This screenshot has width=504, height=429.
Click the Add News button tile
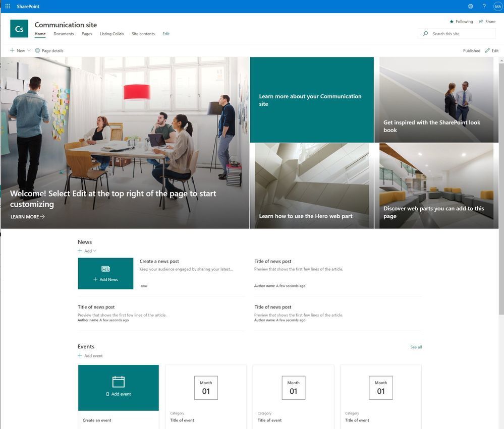coord(105,274)
